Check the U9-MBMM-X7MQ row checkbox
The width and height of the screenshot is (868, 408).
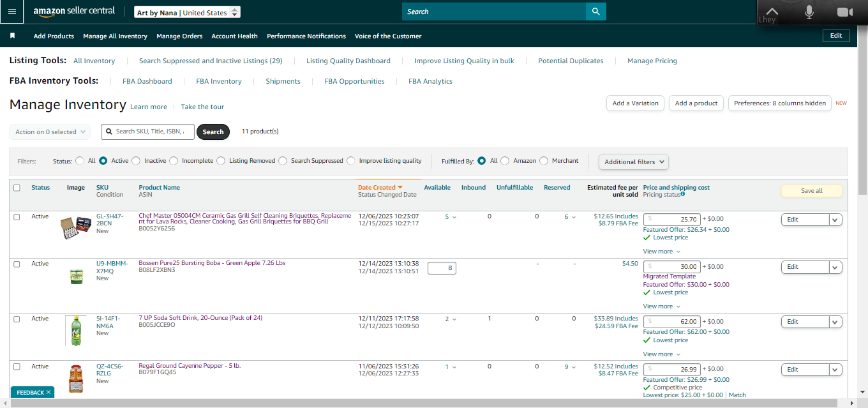click(x=17, y=264)
